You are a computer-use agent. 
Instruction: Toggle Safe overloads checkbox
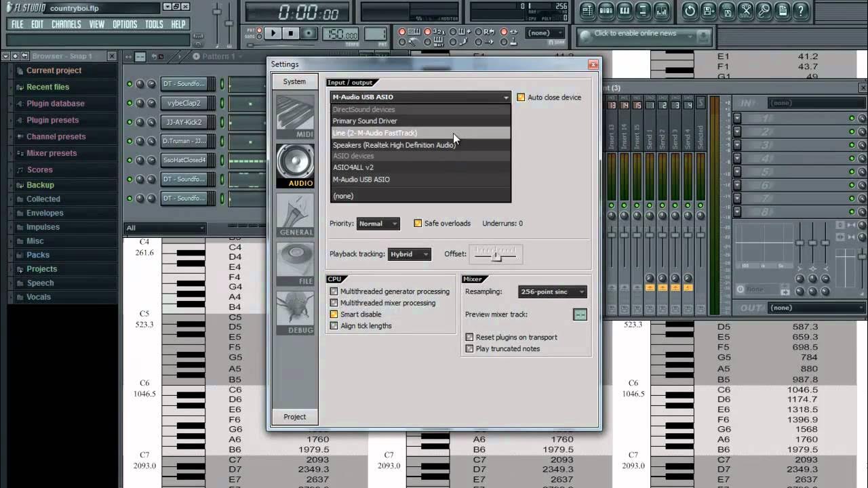[418, 223]
